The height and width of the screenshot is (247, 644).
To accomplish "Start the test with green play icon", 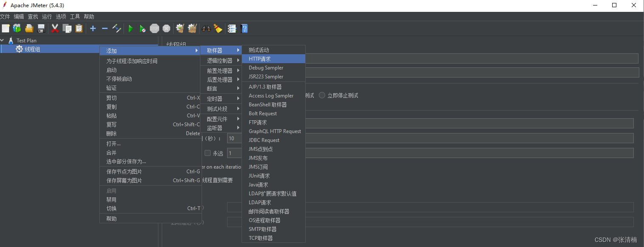I will point(131,28).
